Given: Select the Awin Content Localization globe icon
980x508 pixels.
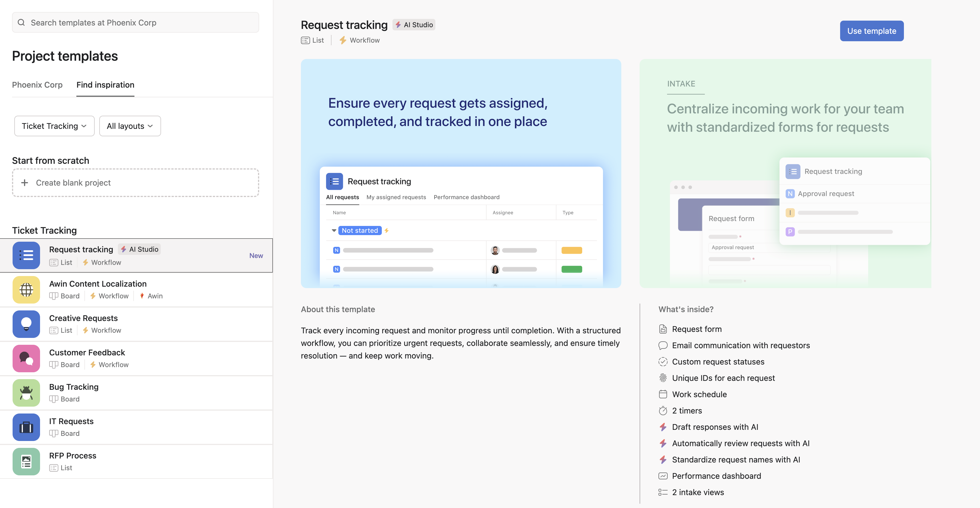Looking at the screenshot, I should (x=26, y=290).
